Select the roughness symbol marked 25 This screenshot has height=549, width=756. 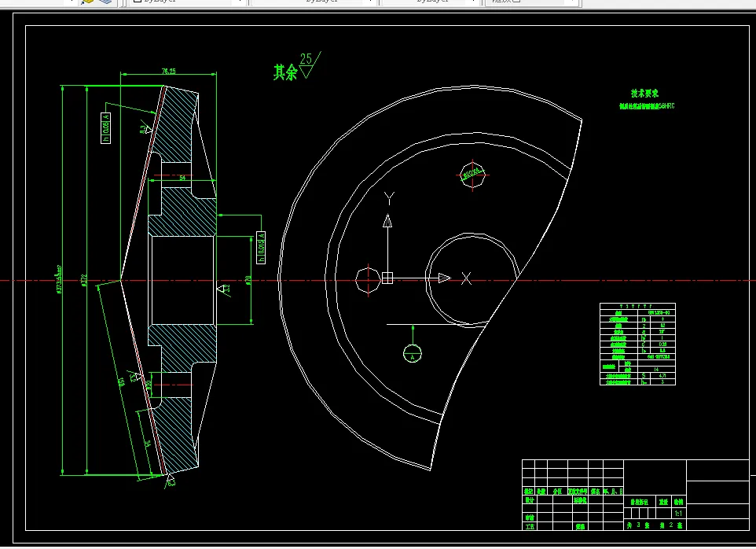coord(309,64)
